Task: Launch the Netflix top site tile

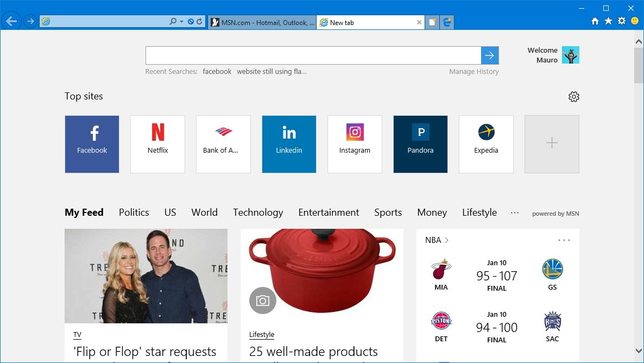Action: coord(157,145)
